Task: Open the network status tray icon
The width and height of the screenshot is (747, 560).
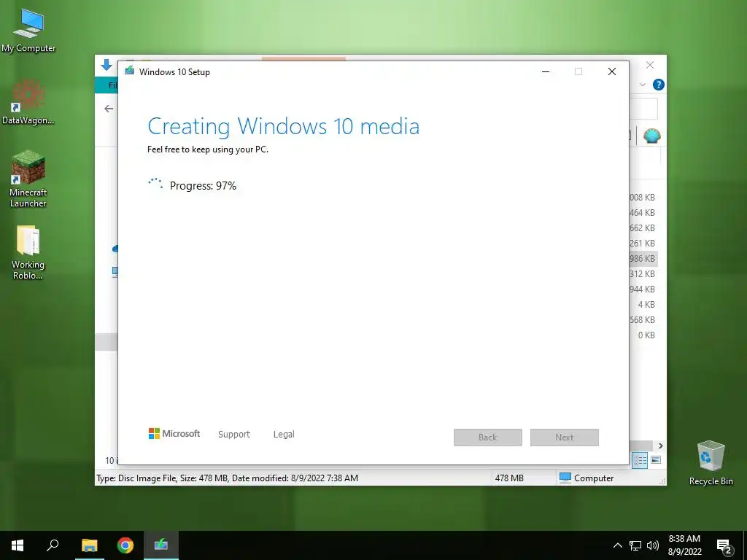Action: (635, 545)
